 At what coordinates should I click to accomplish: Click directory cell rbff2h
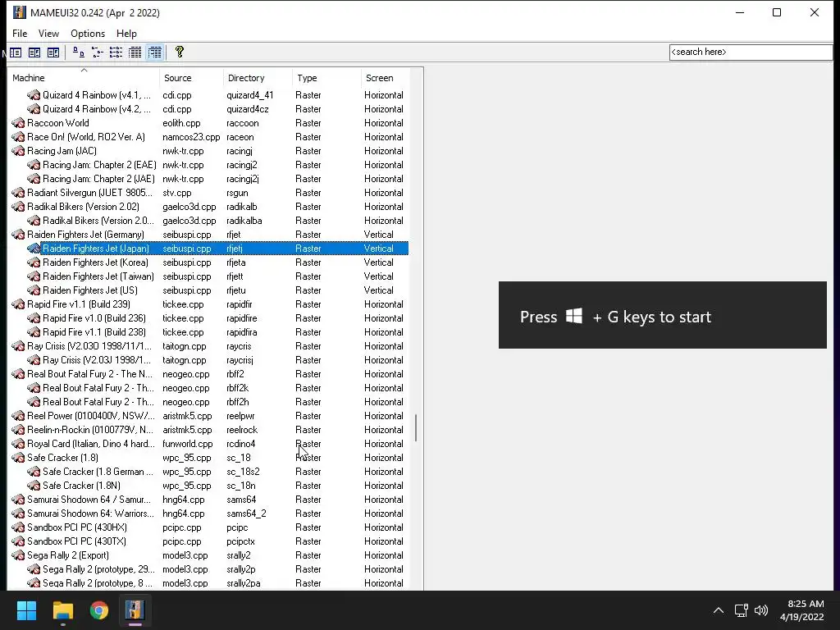tap(237, 402)
